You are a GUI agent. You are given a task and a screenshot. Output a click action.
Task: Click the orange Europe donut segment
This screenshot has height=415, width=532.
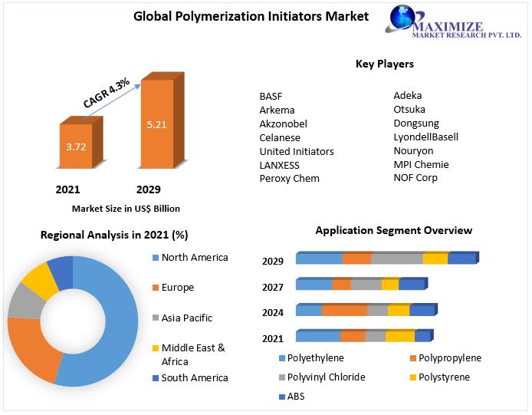click(x=34, y=347)
